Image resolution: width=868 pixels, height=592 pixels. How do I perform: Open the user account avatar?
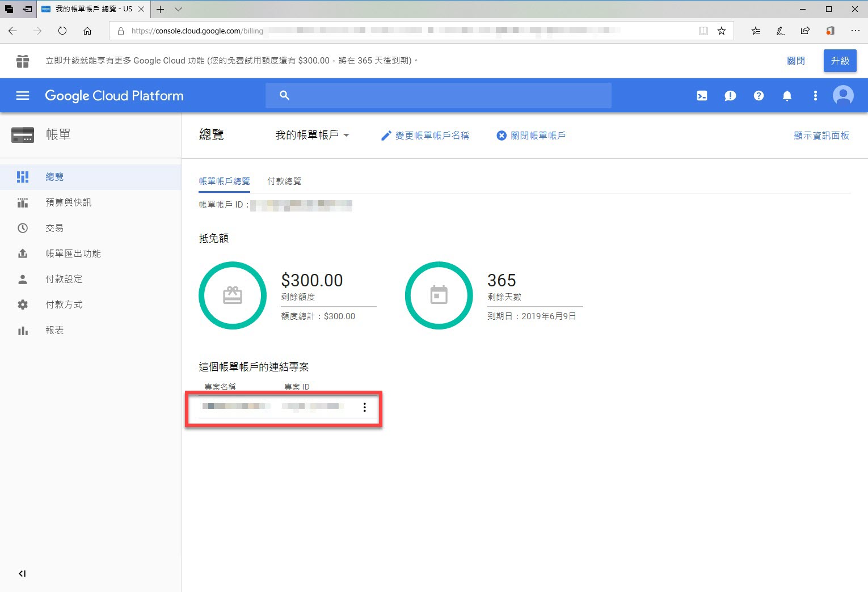click(x=843, y=95)
